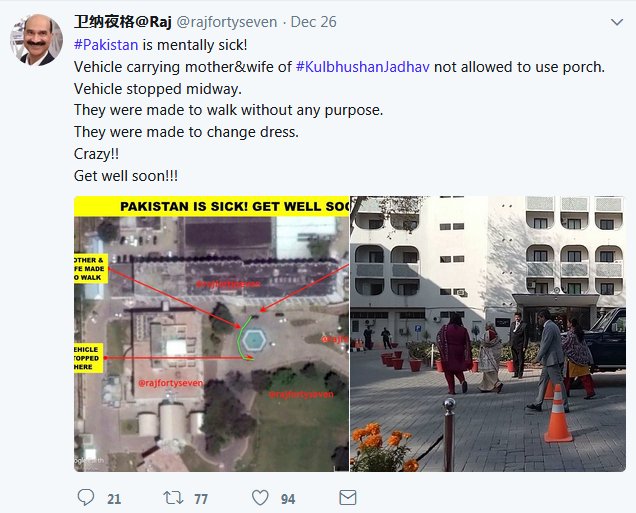Click the retweet count 77
The width and height of the screenshot is (636, 513).
(201, 499)
